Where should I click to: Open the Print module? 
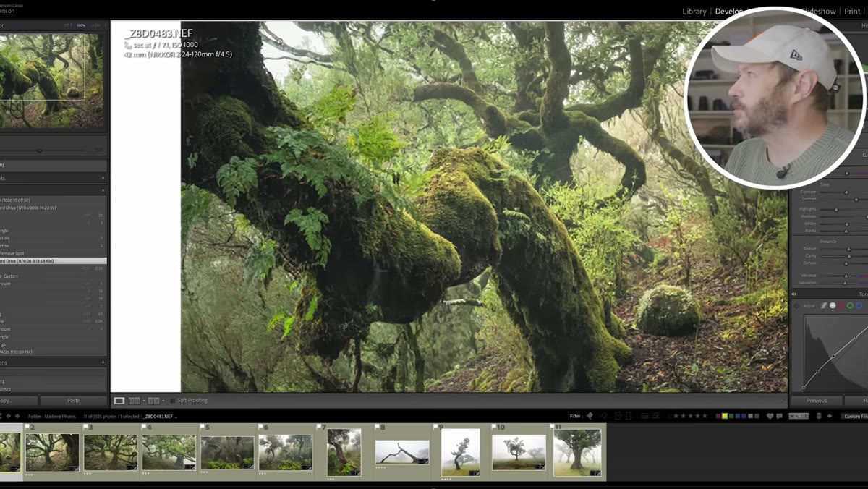(x=852, y=12)
